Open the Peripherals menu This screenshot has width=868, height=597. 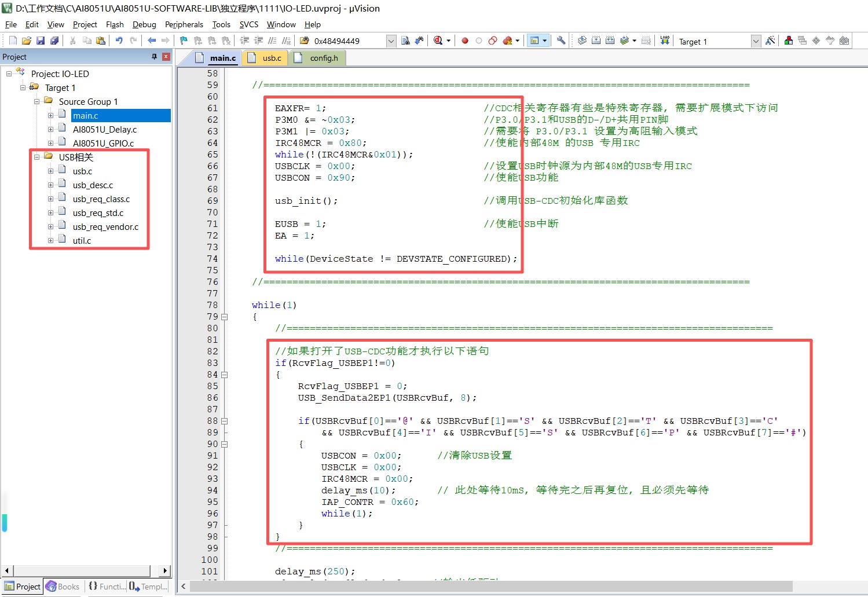tap(184, 24)
